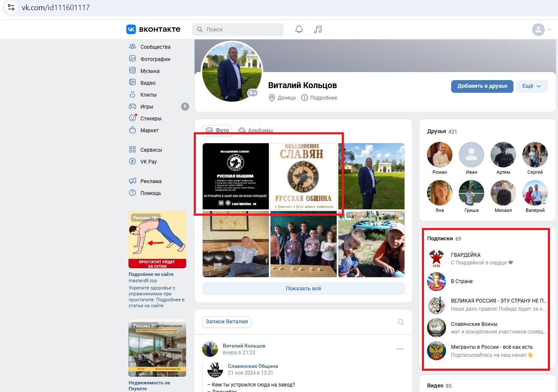Click the Video sidebar icon
Image resolution: width=558 pixels, height=392 pixels.
[132, 83]
